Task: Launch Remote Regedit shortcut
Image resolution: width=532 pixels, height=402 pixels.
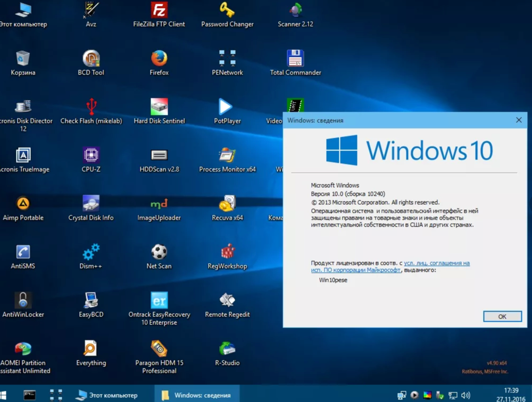Action: [227, 305]
